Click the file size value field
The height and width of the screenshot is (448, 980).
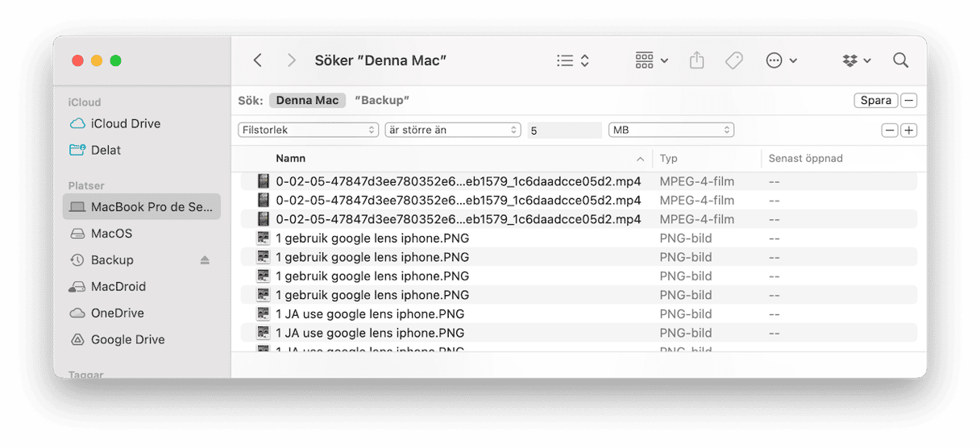point(564,131)
